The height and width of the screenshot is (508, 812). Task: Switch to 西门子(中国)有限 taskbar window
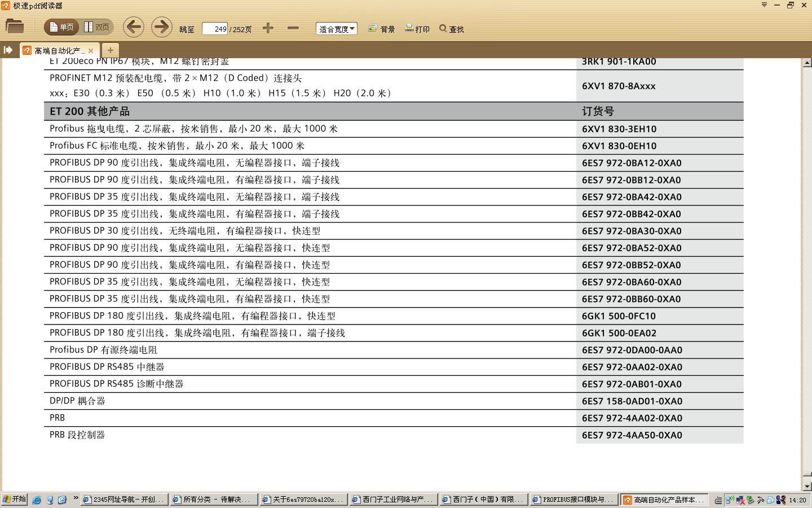483,500
